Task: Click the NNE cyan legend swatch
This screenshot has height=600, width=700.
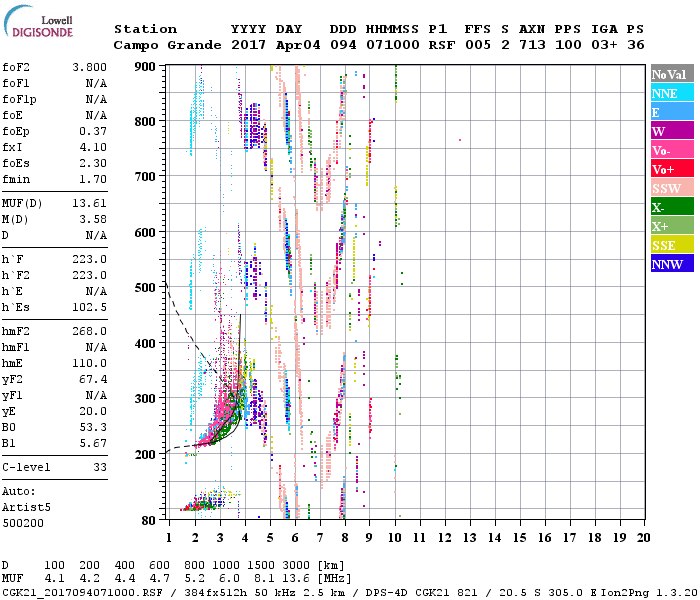Action: (x=672, y=93)
